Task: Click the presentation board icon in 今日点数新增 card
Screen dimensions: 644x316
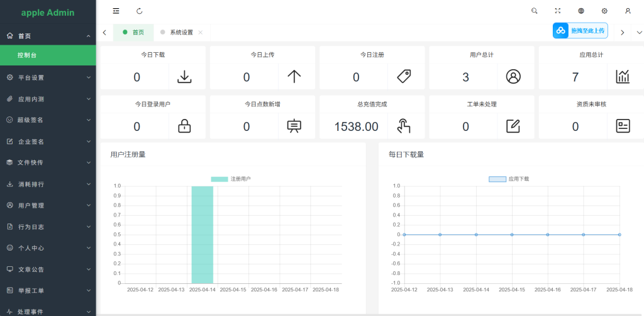Action: tap(294, 126)
